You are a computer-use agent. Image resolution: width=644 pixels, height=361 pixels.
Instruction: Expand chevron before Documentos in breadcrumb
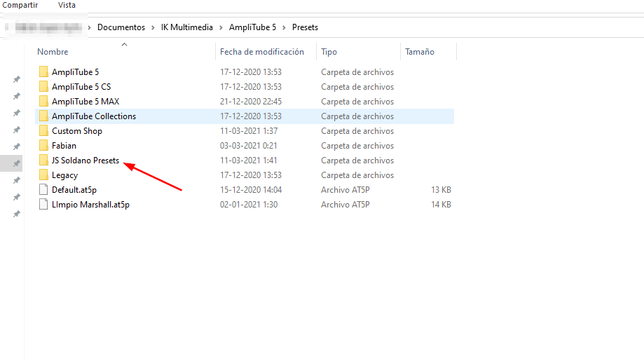90,27
